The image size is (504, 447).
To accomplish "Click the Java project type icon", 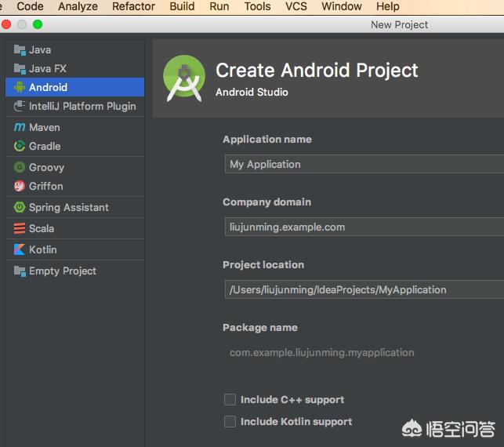I will [x=20, y=50].
